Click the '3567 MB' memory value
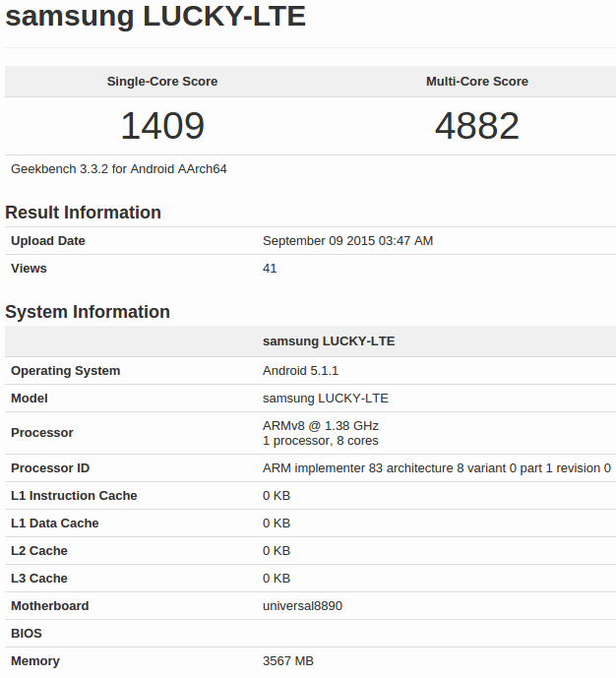The width and height of the screenshot is (616, 678). click(288, 661)
